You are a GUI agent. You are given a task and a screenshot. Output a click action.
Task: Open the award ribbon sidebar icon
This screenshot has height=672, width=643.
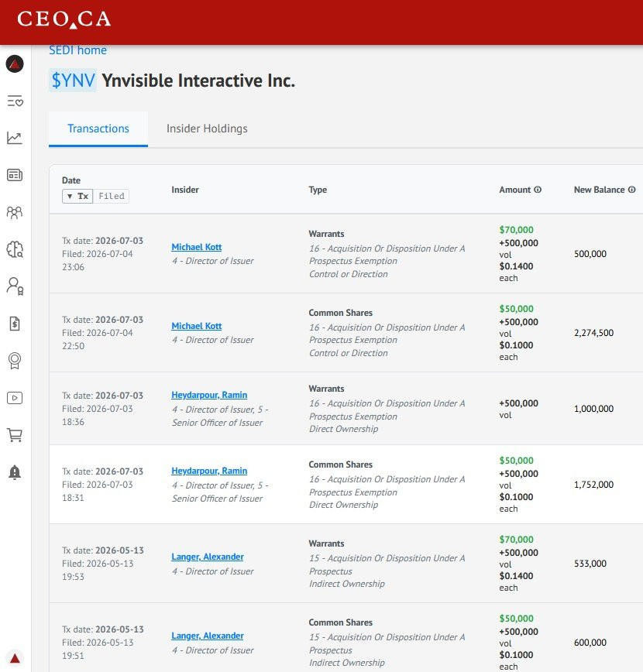(x=15, y=361)
